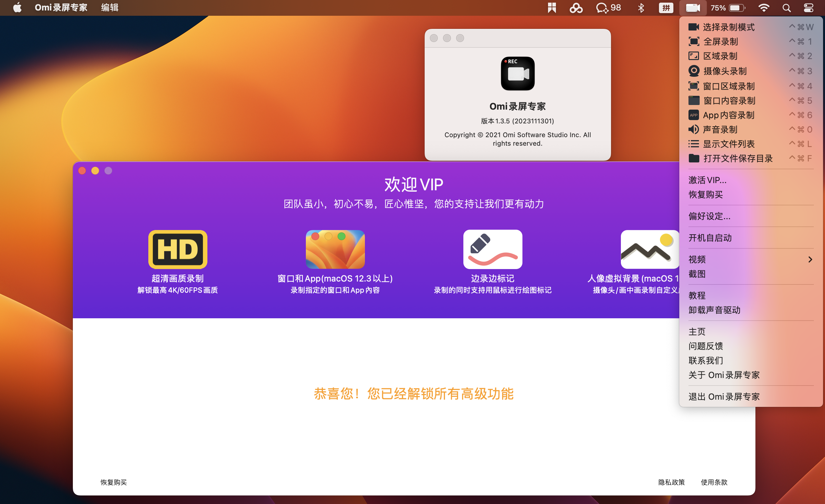Click the chat bubble icon showing 98
Viewport: 825px width, 504px height.
click(608, 8)
